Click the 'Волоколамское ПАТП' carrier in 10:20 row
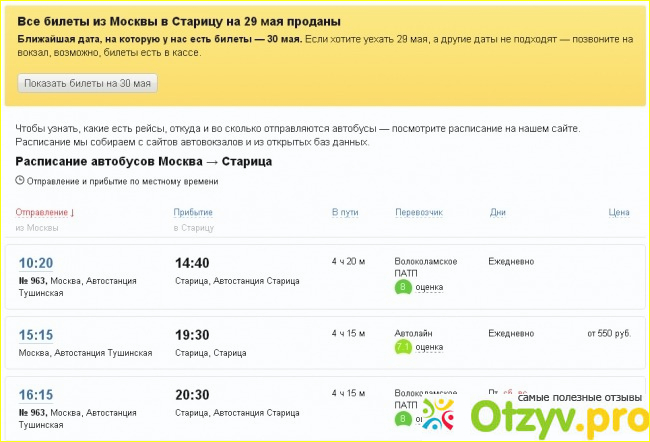This screenshot has height=442, width=650. pyautogui.click(x=426, y=266)
